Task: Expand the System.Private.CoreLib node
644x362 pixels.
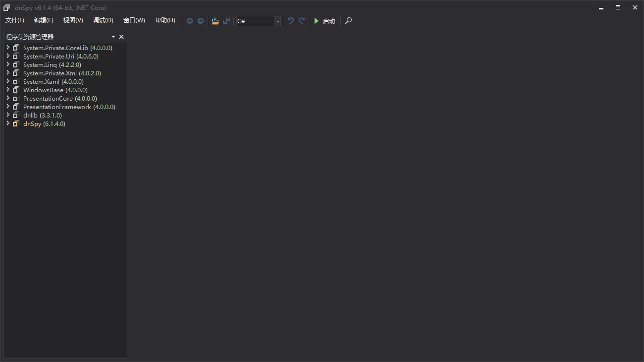Action: click(x=8, y=48)
